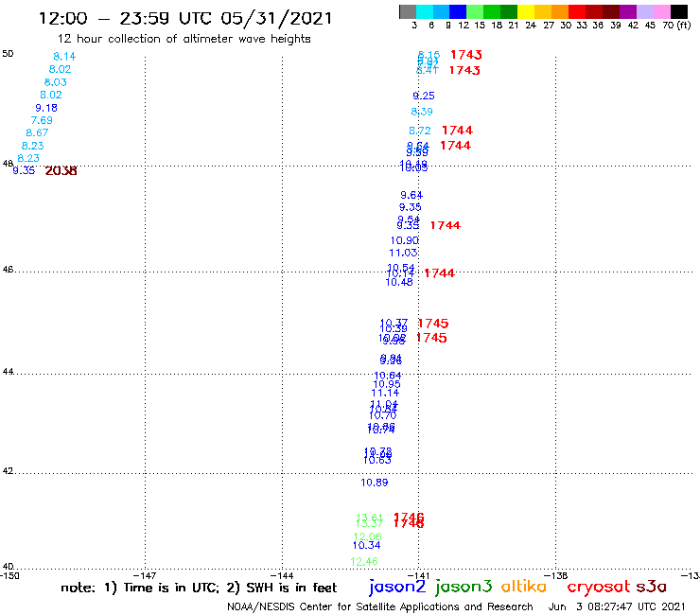Click the wave height value 10.34
Screen dimensions: 700x615
click(366, 545)
